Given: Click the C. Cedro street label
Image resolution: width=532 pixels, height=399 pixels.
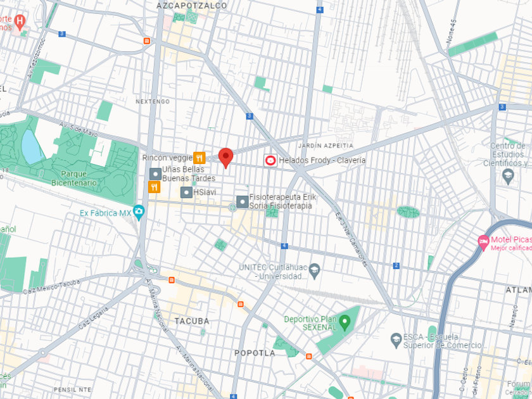Looking at the screenshot, I should 462,379.
